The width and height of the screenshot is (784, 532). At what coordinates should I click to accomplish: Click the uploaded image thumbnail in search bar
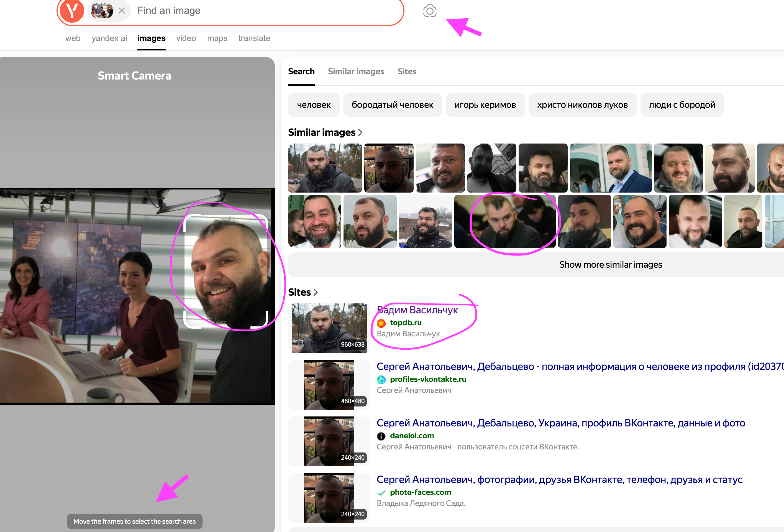point(102,11)
